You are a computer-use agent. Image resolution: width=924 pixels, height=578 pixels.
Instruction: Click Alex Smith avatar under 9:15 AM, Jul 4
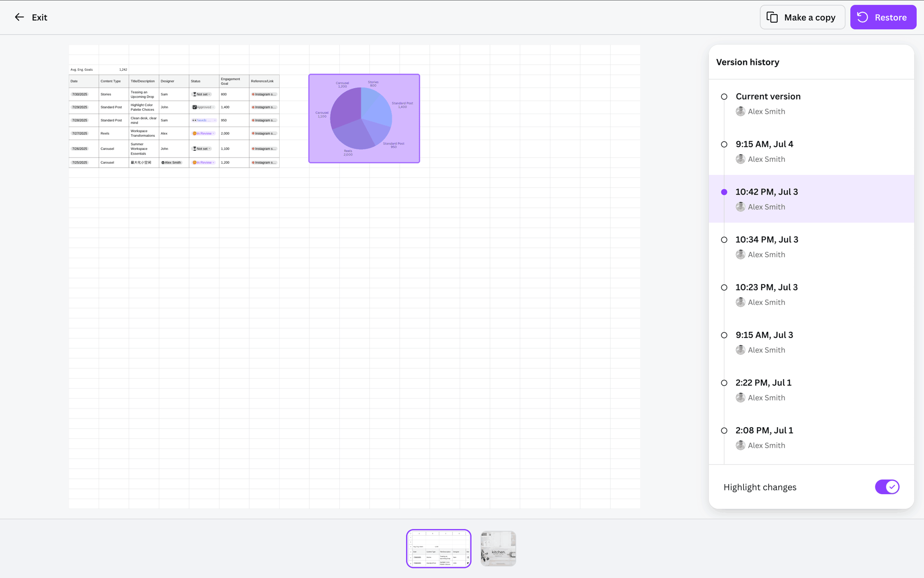tap(740, 159)
